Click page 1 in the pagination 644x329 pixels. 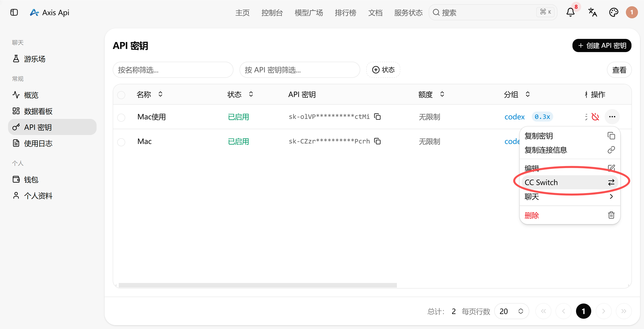click(x=583, y=311)
